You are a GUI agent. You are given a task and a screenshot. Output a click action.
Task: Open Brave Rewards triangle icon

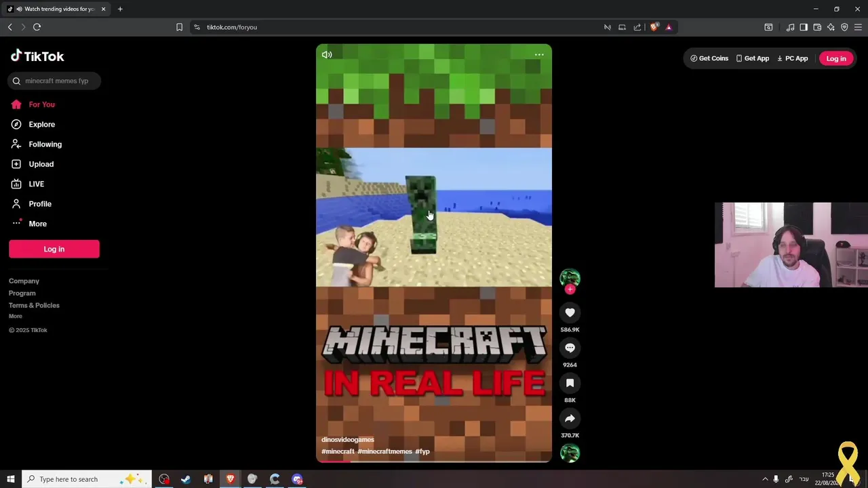click(669, 27)
